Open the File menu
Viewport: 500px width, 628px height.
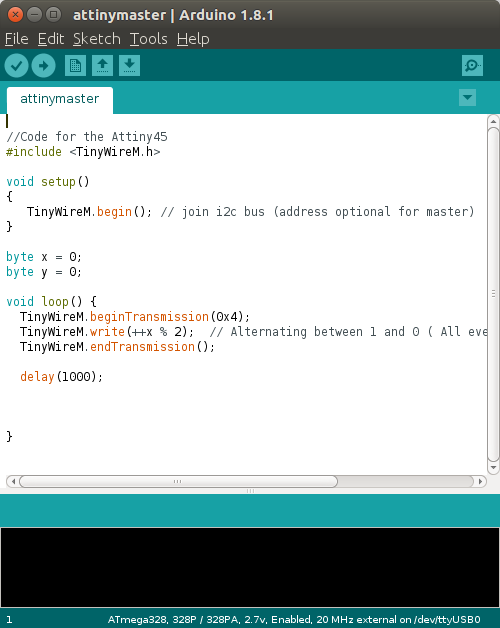point(16,39)
